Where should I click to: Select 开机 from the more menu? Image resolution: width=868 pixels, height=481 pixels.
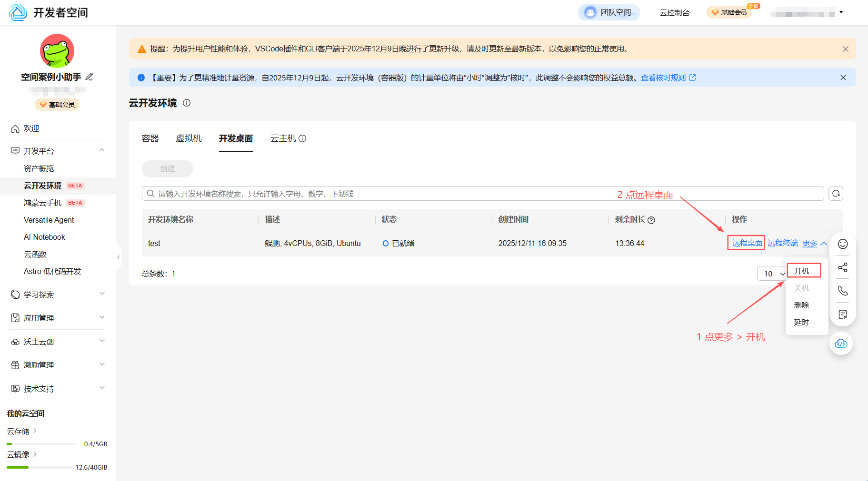click(802, 271)
